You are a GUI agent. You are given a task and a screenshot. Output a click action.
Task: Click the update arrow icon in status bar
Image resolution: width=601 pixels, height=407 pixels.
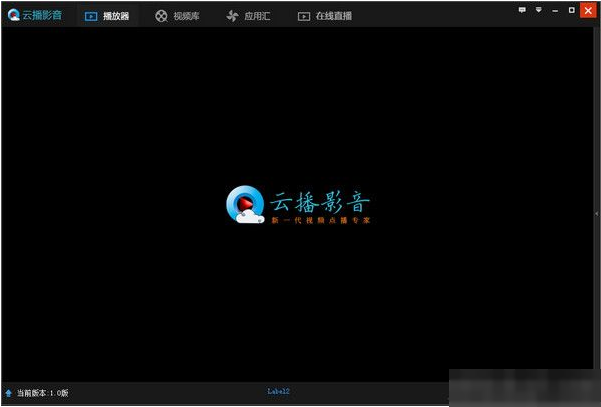(x=9, y=393)
